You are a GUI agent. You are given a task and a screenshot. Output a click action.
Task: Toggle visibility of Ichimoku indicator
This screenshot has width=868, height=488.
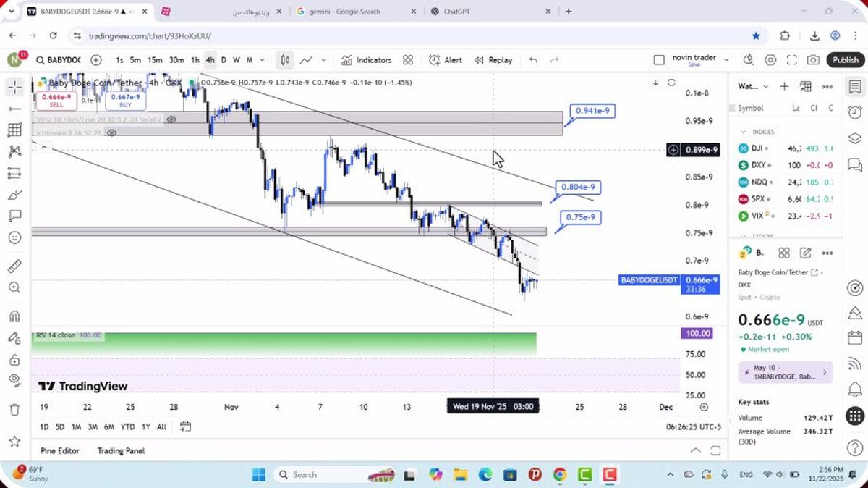click(x=111, y=132)
